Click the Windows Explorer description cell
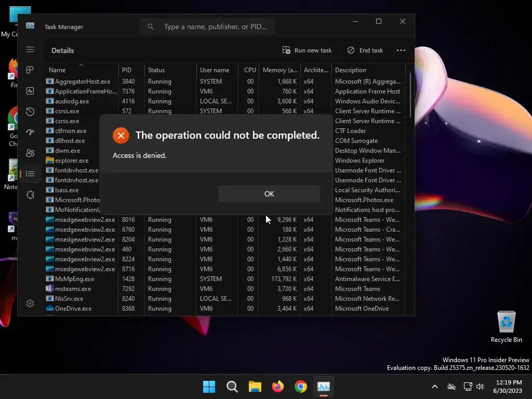Screen dimensions: 532x399 tap(360, 160)
